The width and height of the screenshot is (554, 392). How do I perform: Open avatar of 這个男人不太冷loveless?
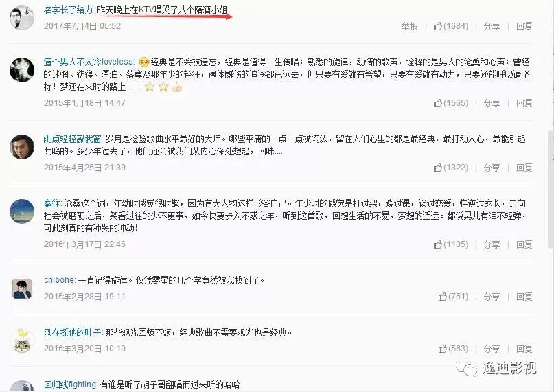[22, 70]
